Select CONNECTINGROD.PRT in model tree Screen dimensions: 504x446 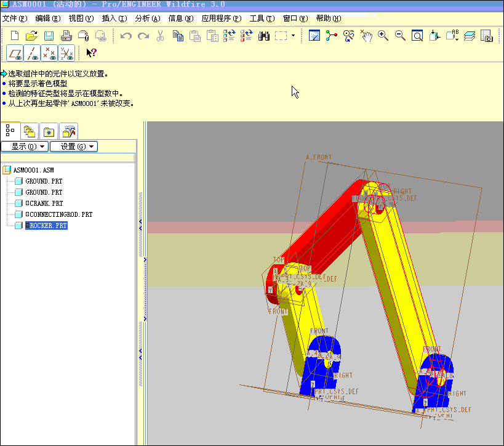[x=59, y=214]
